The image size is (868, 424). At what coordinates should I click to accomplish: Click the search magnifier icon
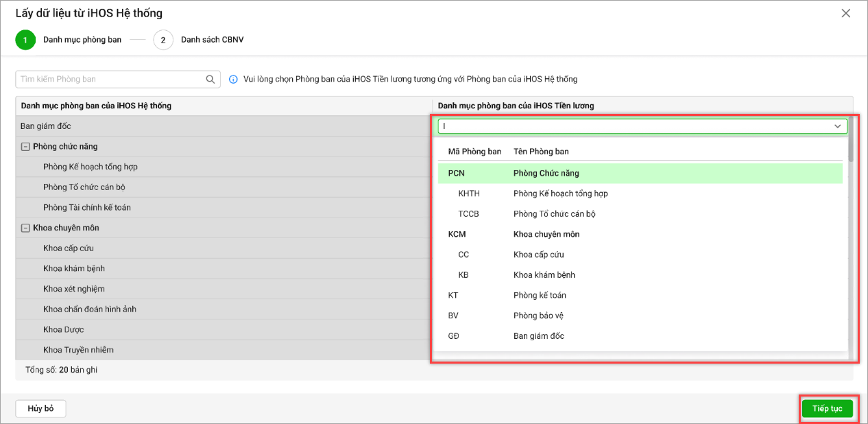210,80
